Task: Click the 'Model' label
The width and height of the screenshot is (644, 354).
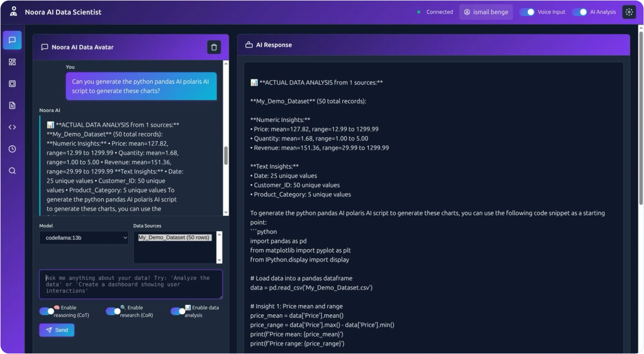Action: pyautogui.click(x=46, y=226)
